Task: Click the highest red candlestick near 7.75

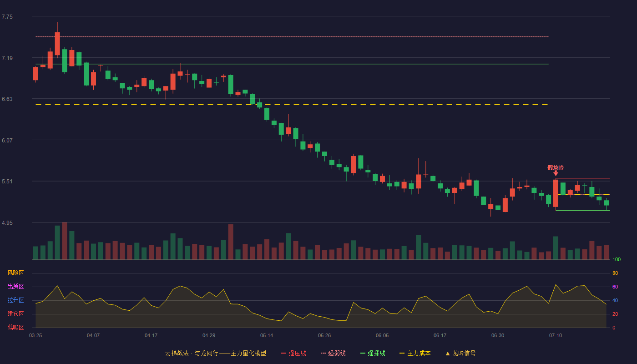Action: [57, 44]
